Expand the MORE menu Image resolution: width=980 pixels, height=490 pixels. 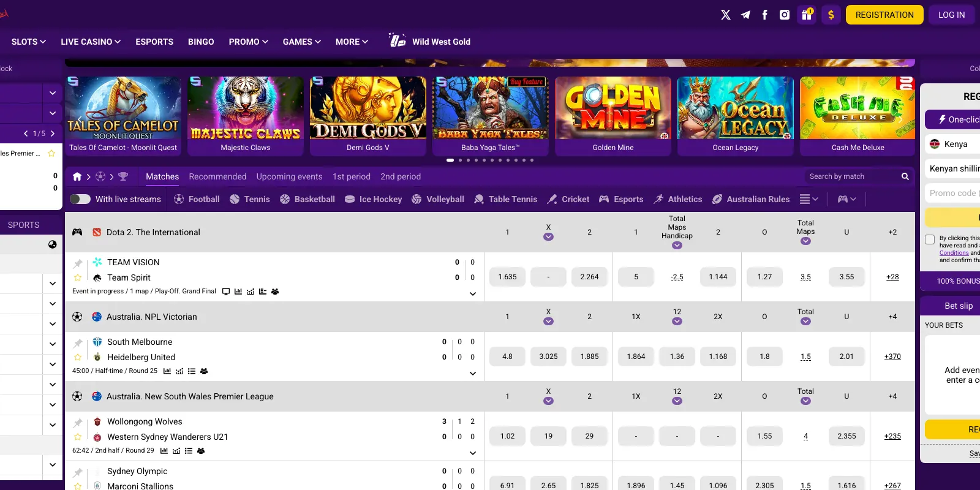[x=352, y=42]
